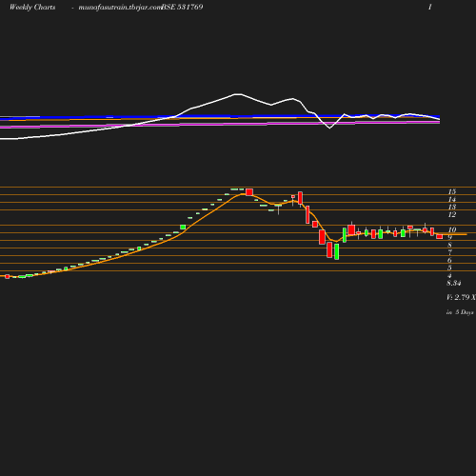Click the munafasutra website watermark text
The height and width of the screenshot is (476, 476).
120,8
